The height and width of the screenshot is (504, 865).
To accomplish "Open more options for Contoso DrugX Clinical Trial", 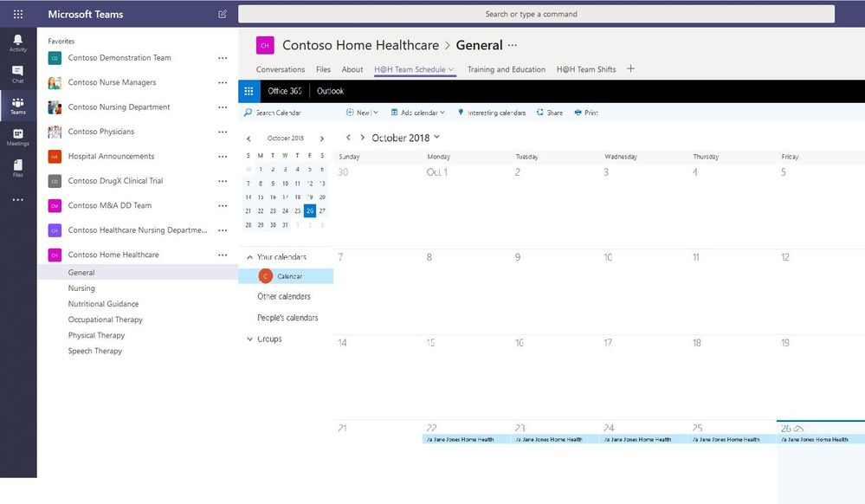I will pos(223,181).
